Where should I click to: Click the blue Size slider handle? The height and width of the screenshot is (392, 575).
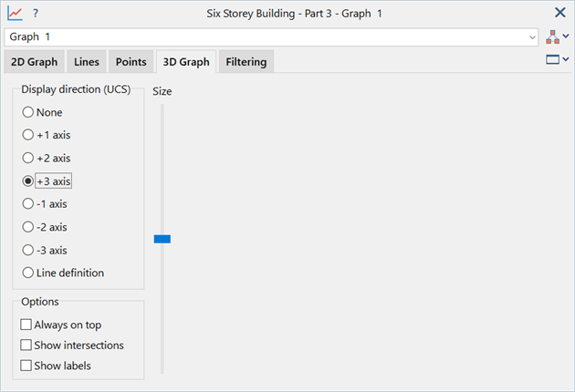tap(162, 239)
